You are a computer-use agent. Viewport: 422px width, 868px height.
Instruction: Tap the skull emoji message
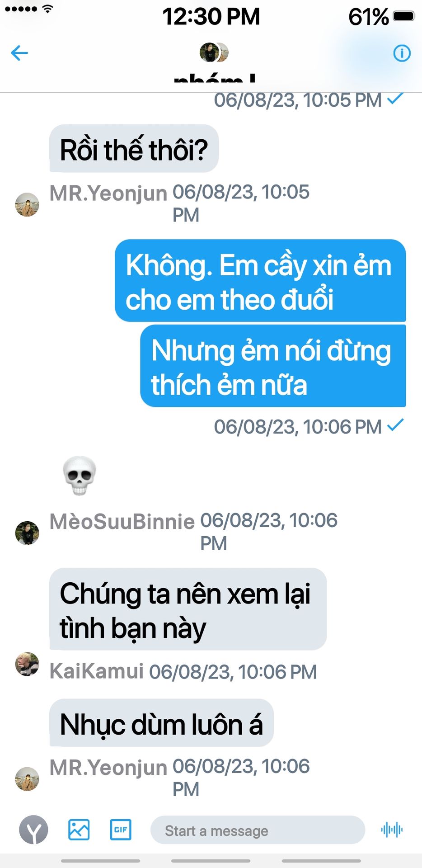tap(80, 476)
